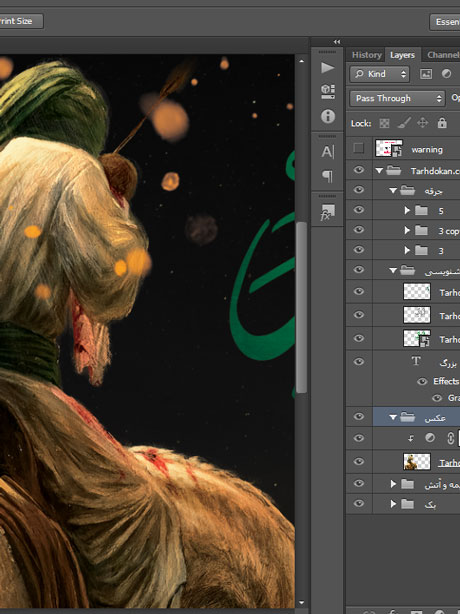Viewport: 460px width, 614px height.
Task: Lock all padlock icon
Action: 442,123
